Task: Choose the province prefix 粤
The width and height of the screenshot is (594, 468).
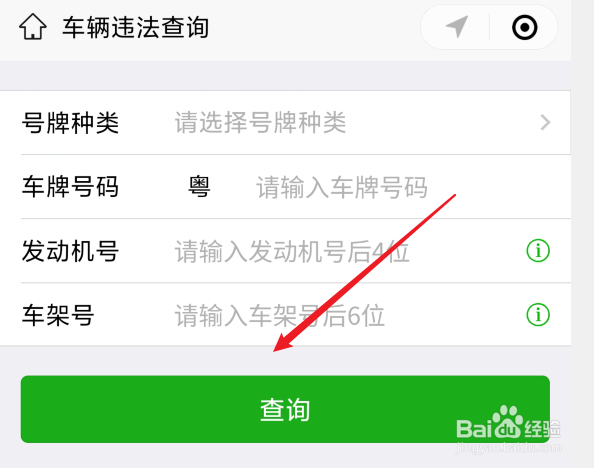Action: click(x=199, y=187)
